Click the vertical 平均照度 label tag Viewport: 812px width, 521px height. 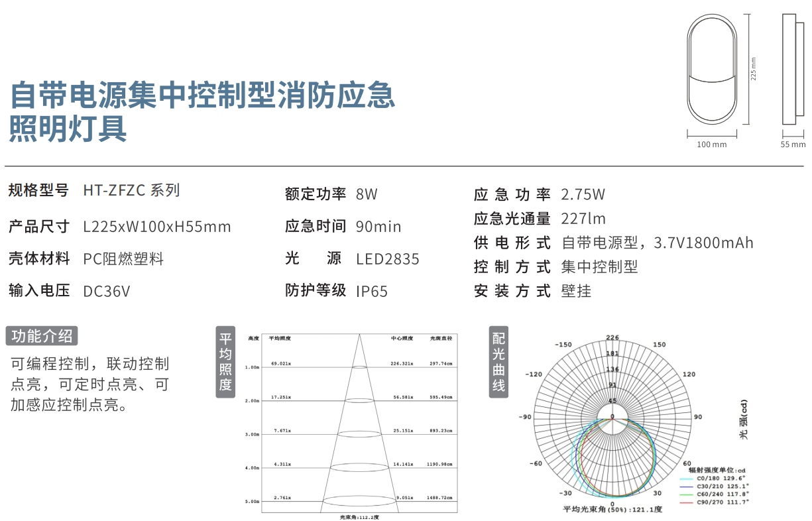225,362
